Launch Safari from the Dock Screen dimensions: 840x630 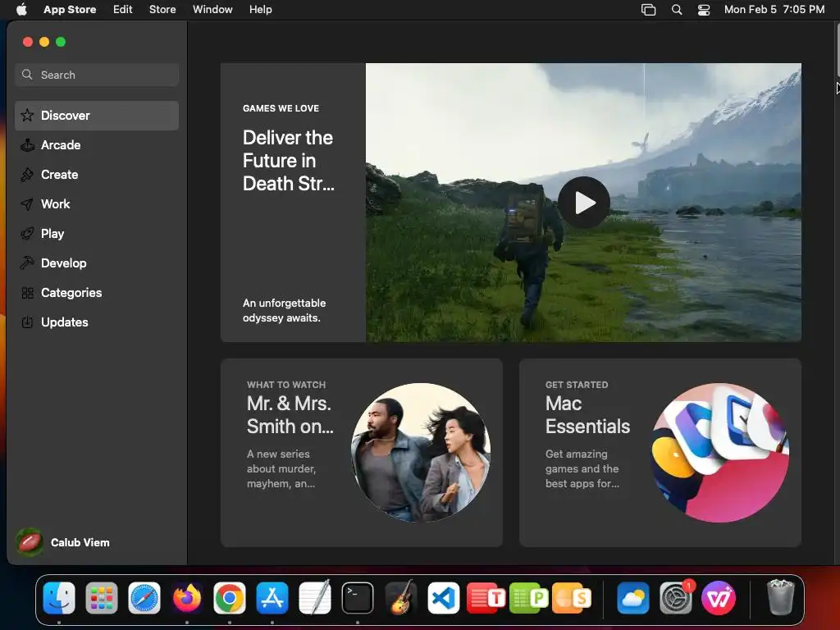(x=144, y=598)
